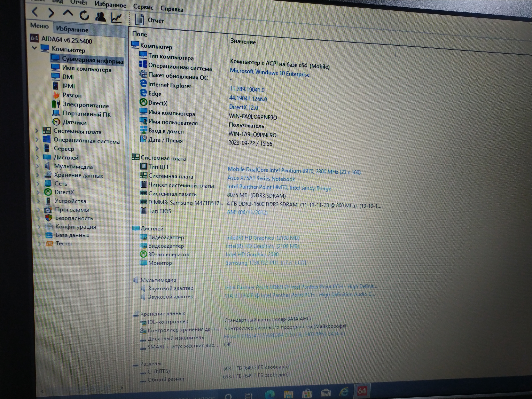Click AIDA64 icon in taskbar
Image resolution: width=532 pixels, height=399 pixels.
[362, 391]
